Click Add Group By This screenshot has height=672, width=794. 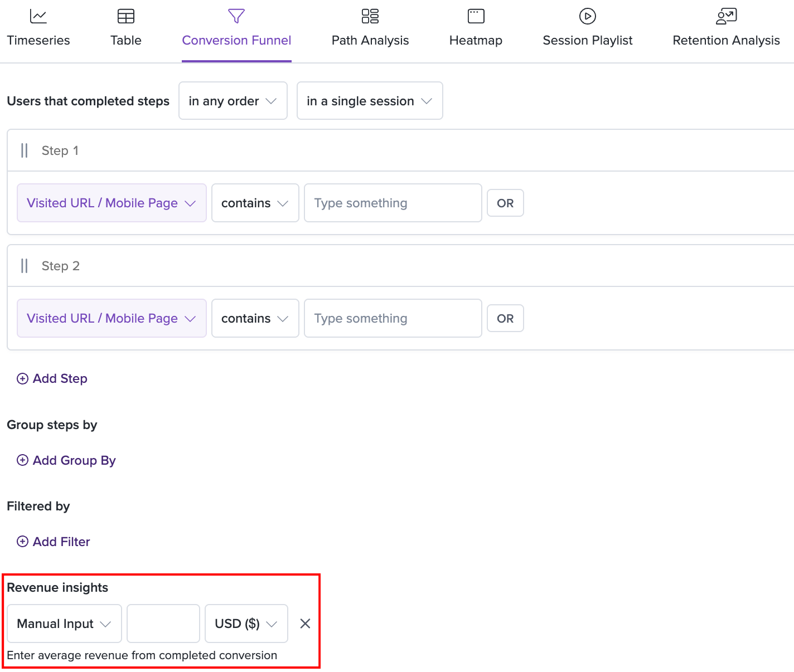coord(66,460)
